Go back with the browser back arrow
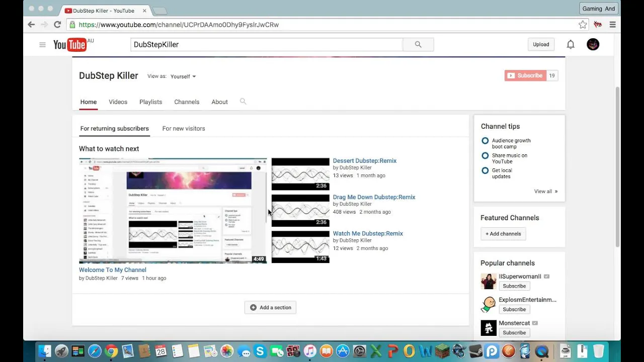This screenshot has height=362, width=644. tap(31, 25)
